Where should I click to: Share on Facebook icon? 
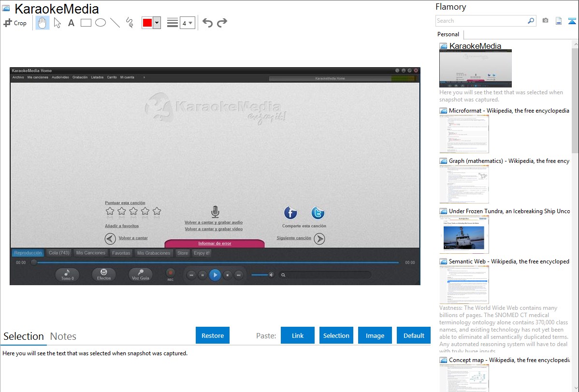click(x=290, y=213)
